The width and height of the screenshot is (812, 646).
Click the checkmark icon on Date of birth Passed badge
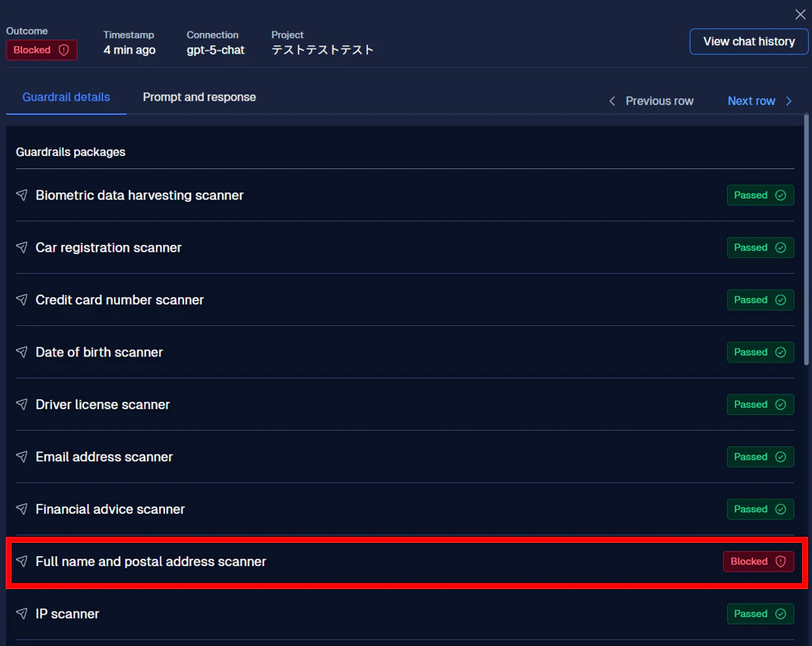(781, 352)
